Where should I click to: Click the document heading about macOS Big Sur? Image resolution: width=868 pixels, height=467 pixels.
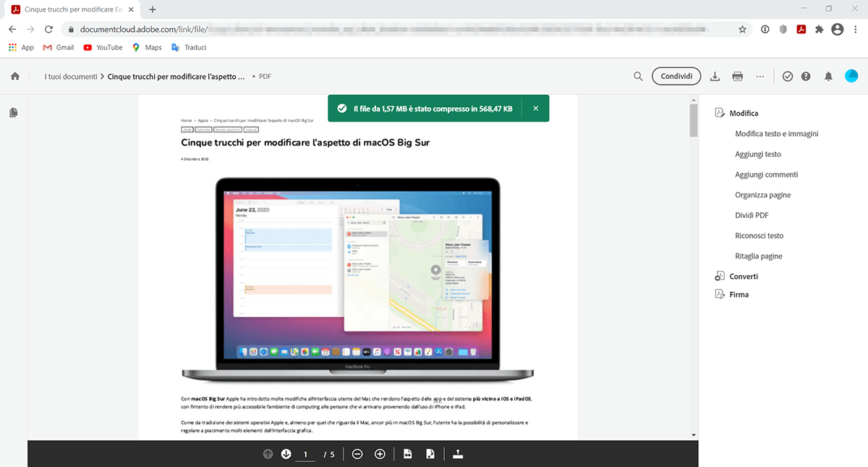(x=305, y=143)
